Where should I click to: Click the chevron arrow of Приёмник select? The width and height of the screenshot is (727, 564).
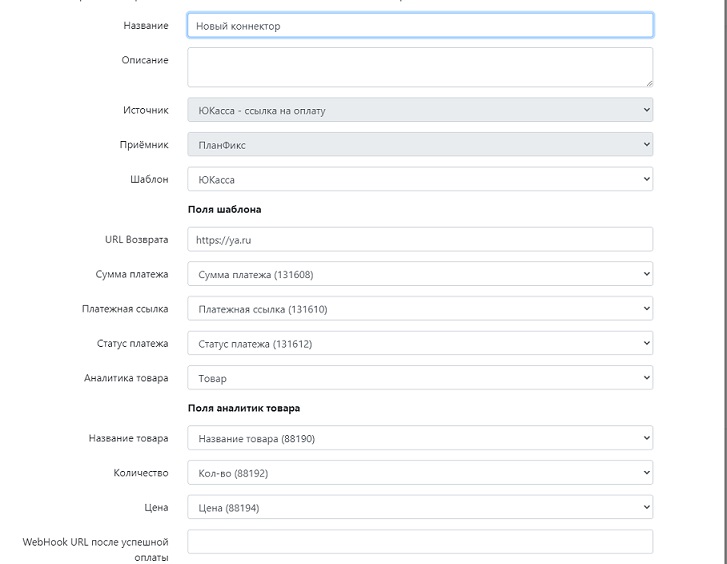[x=646, y=144]
